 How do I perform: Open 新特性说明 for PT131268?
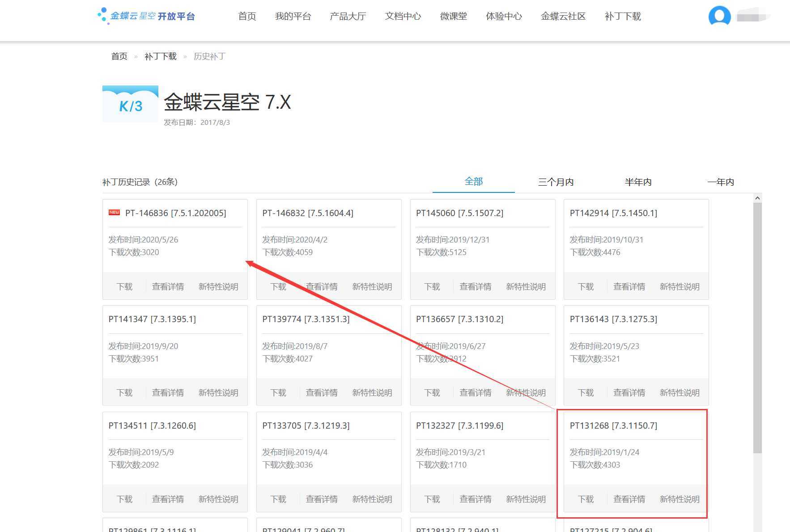[680, 499]
